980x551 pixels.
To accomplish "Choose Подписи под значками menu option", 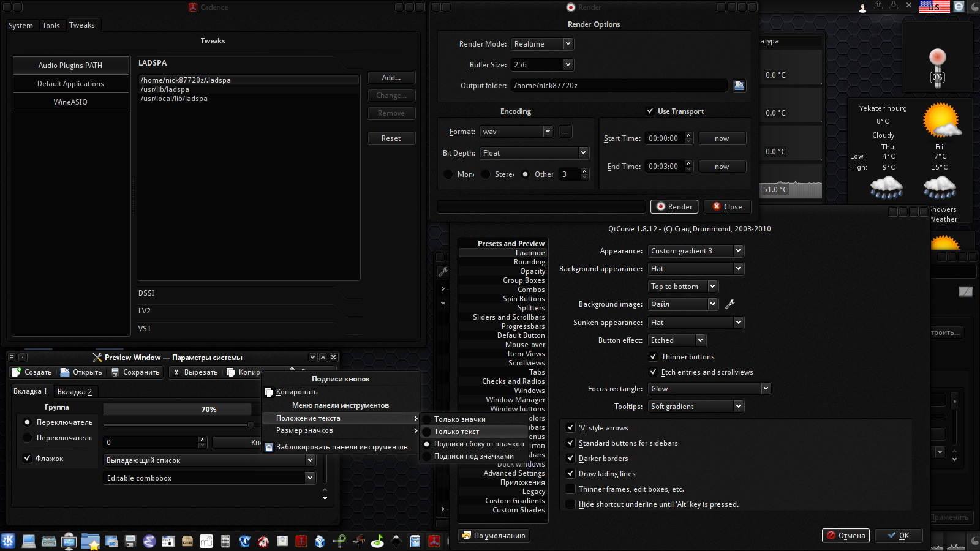I will 474,456.
